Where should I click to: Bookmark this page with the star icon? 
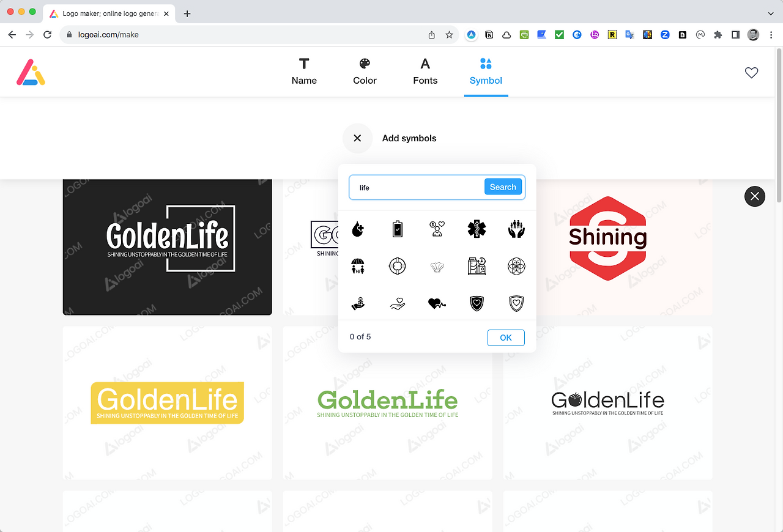[449, 35]
